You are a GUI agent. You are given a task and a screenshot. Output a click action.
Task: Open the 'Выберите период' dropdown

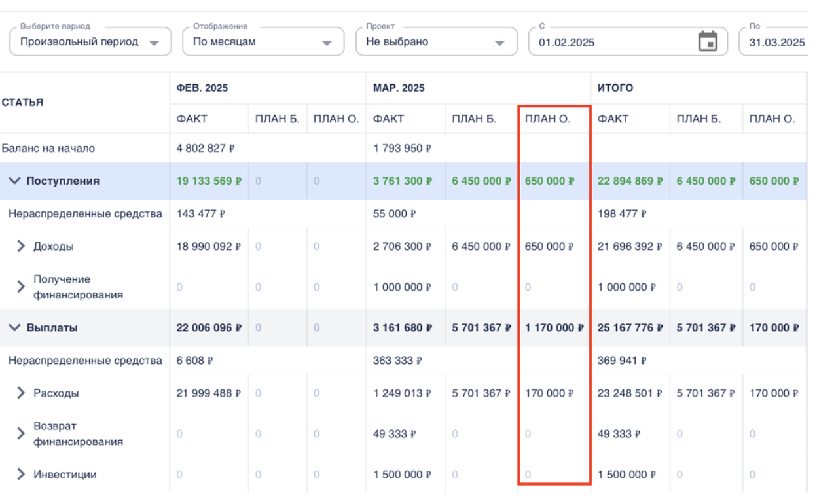point(90,42)
